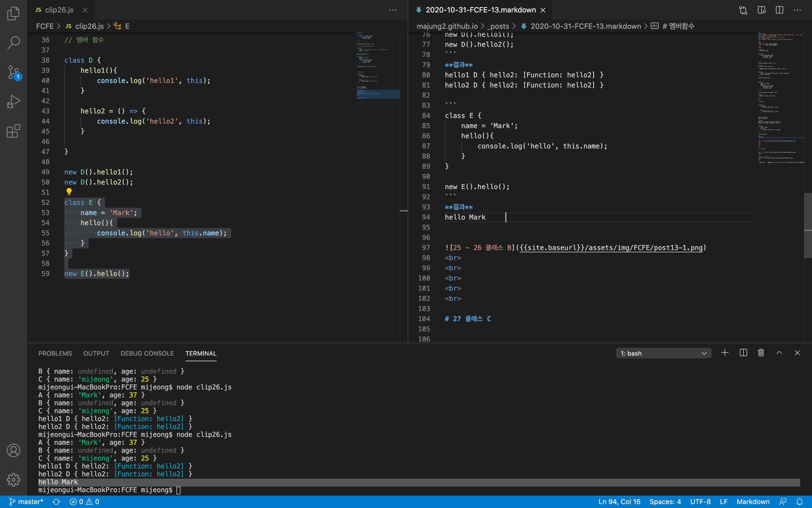Synchronize changes from status bar
812x508 pixels.
pos(56,502)
